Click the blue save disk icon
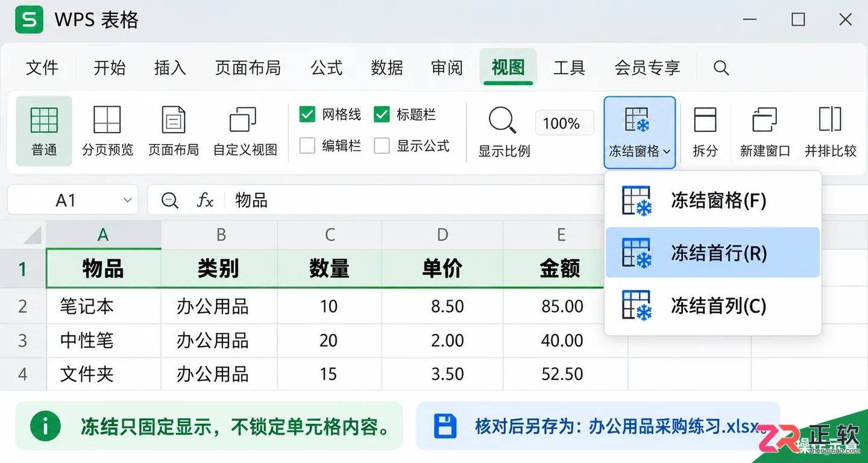Viewport: 868px width, 463px height. 445,426
